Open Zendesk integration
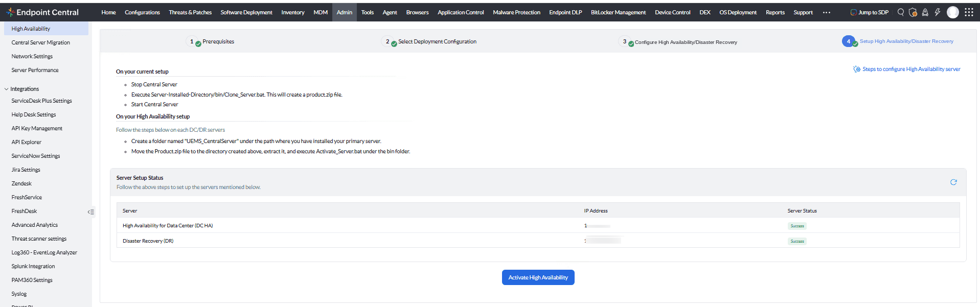980x307 pixels. 21,183
